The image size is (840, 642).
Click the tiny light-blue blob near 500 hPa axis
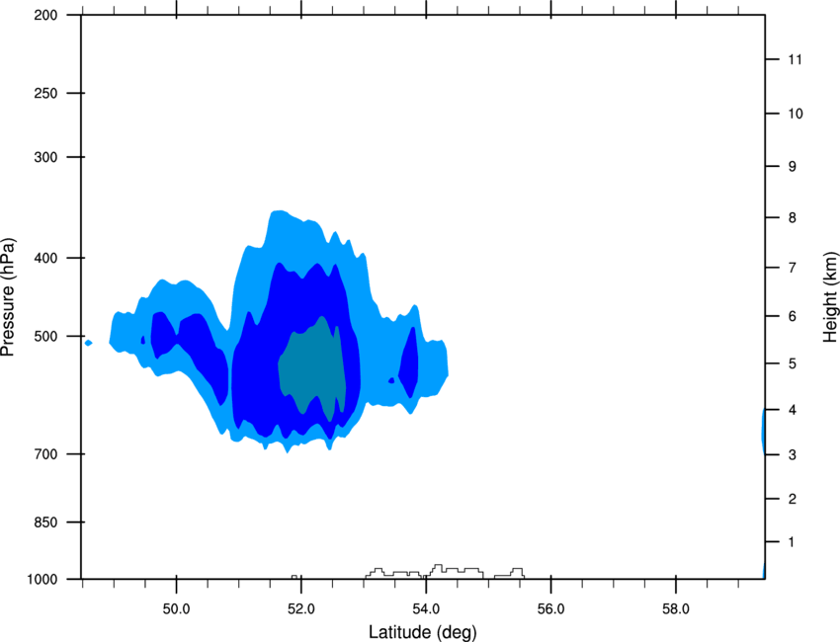click(88, 343)
